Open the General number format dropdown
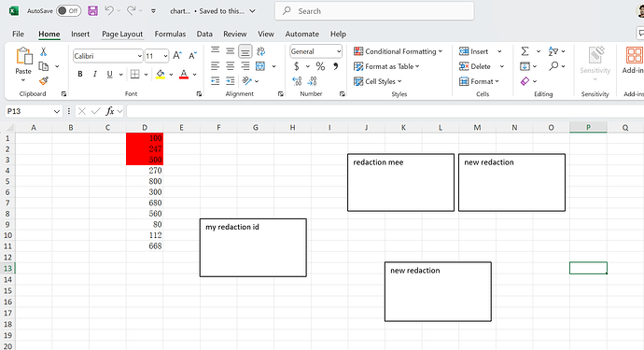This screenshot has height=350, width=644. tap(339, 51)
